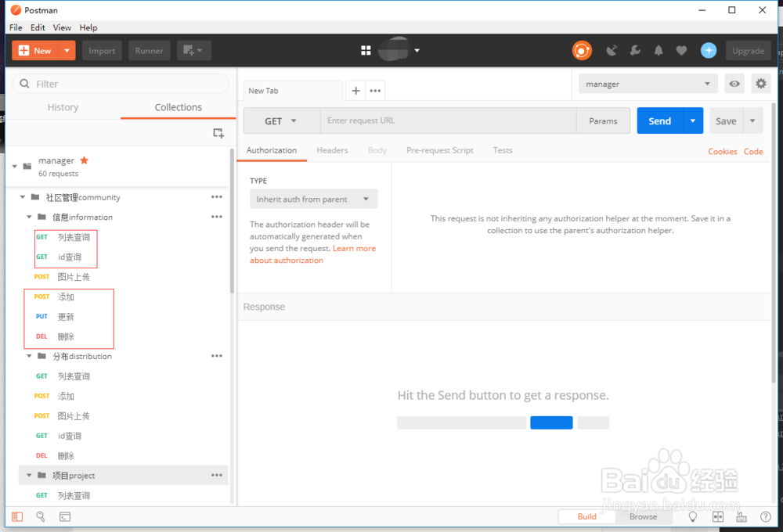Open the Tests tab in request editor
Viewport: 783px width, 532px height.
tap(503, 150)
